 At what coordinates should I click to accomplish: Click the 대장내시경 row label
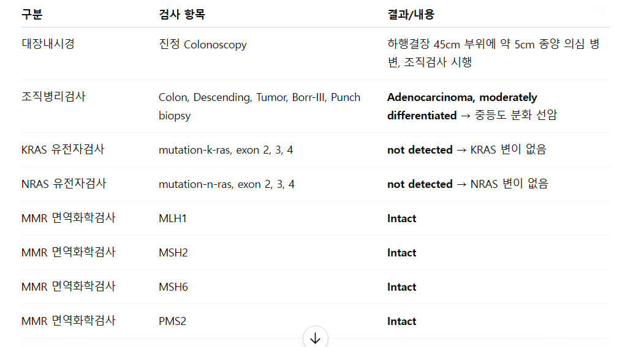48,43
